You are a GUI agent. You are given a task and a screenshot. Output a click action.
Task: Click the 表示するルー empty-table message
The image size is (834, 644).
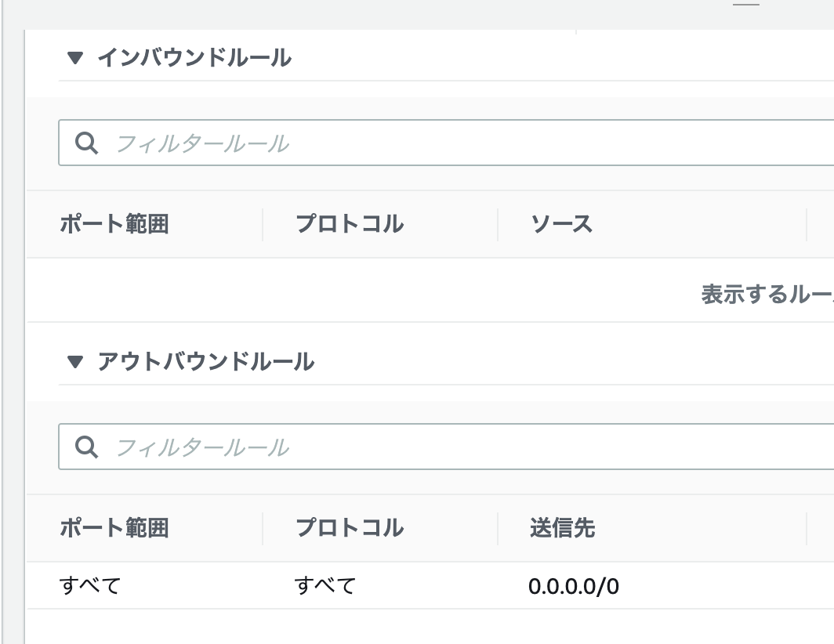(767, 294)
